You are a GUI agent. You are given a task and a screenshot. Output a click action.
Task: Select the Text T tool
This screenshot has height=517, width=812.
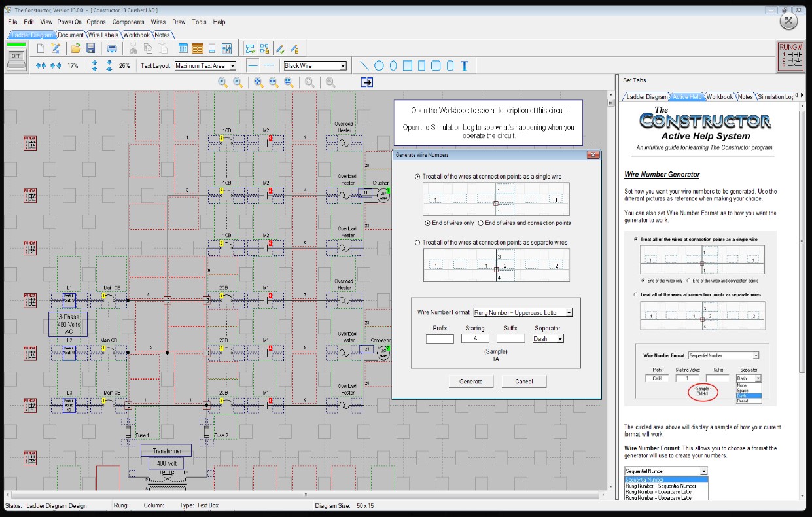465,65
